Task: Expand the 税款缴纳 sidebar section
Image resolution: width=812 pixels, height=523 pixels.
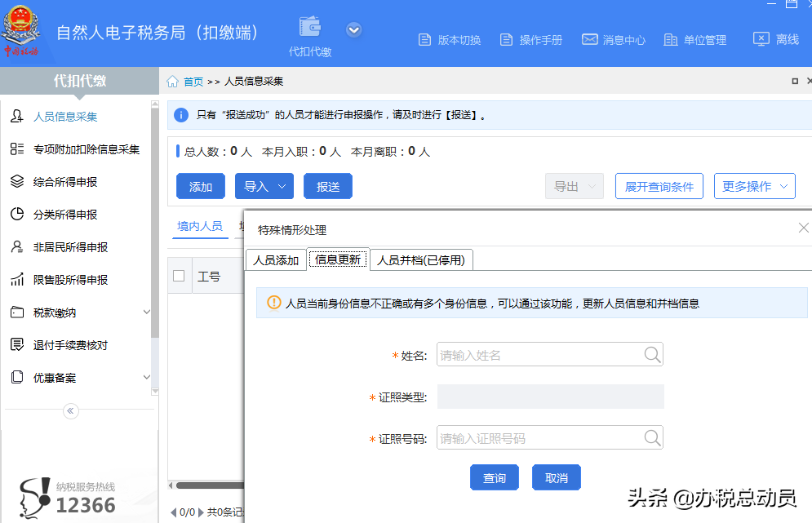Action: 145,312
